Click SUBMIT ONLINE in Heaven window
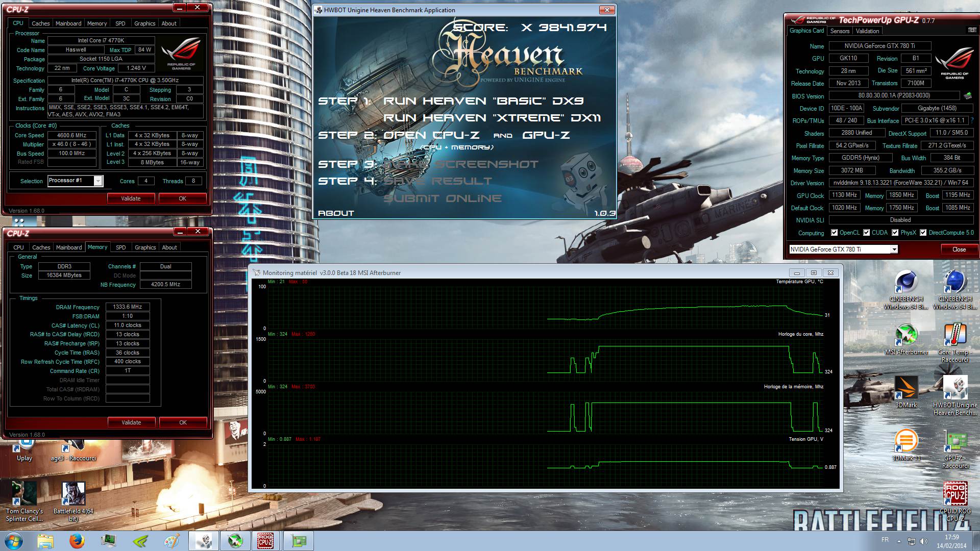Viewport: 980px width, 551px height. point(443,198)
